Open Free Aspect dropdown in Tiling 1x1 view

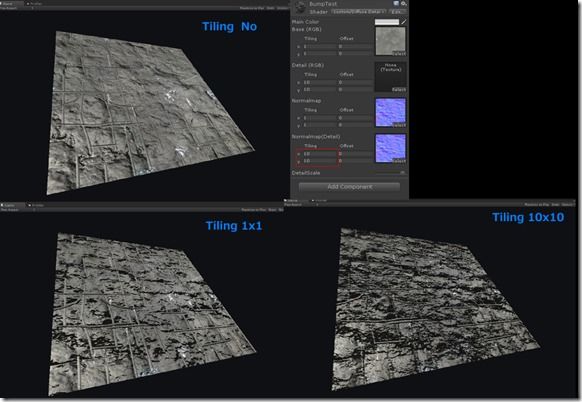tap(17, 210)
